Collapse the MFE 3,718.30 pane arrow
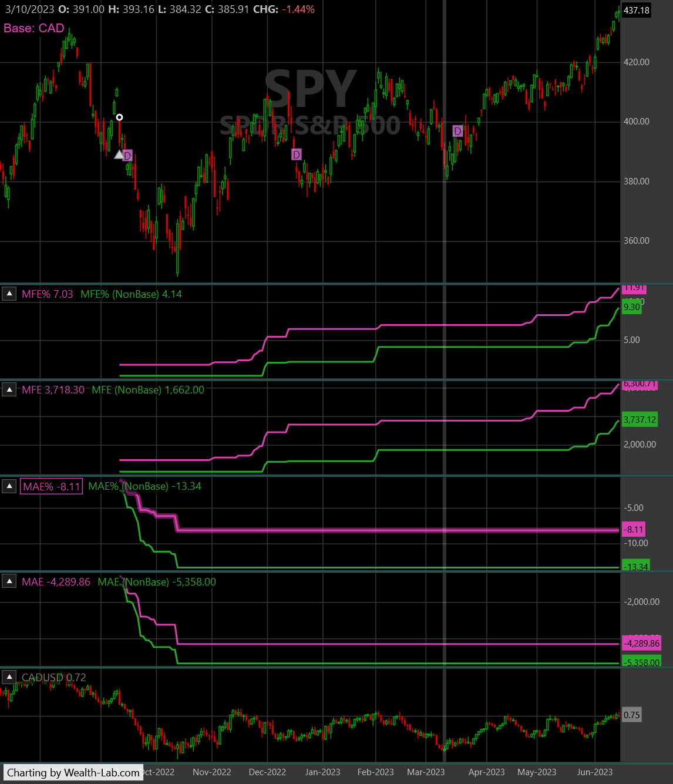673x784 pixels. [9, 389]
